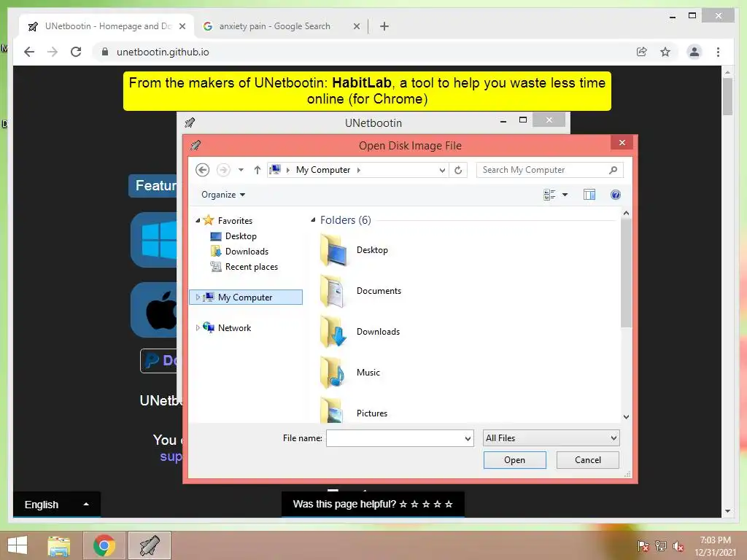Click the file list scroll-down arrow
This screenshot has width=747, height=560.
626,417
